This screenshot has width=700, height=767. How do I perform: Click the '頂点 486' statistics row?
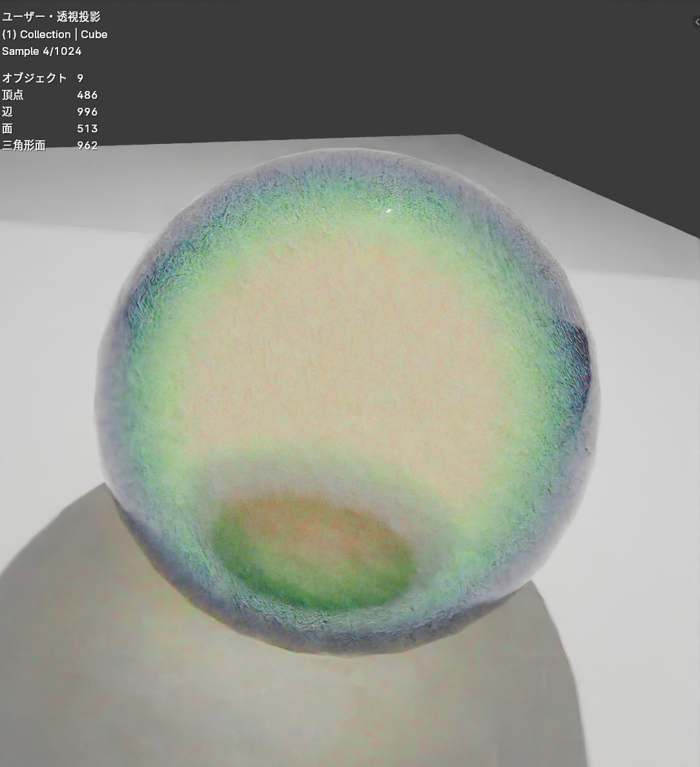(50, 95)
